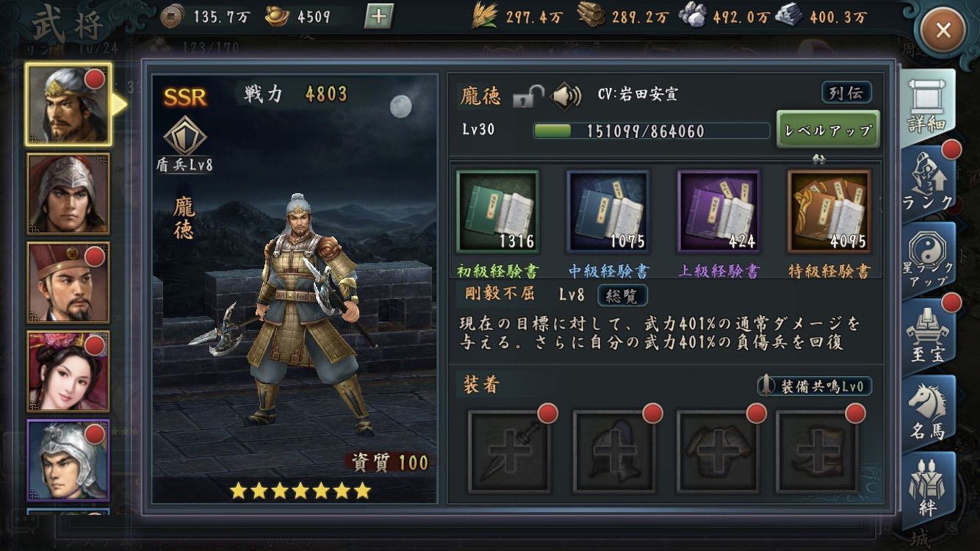This screenshot has height=551, width=980.
Task: Toggle the padlock lock on 龐徳
Action: [527, 96]
